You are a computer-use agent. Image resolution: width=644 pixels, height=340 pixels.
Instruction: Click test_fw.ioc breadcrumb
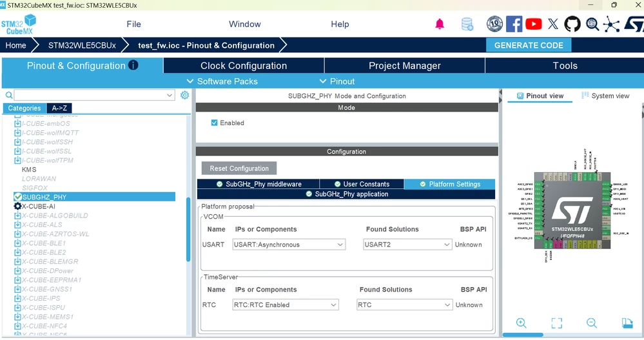click(206, 45)
